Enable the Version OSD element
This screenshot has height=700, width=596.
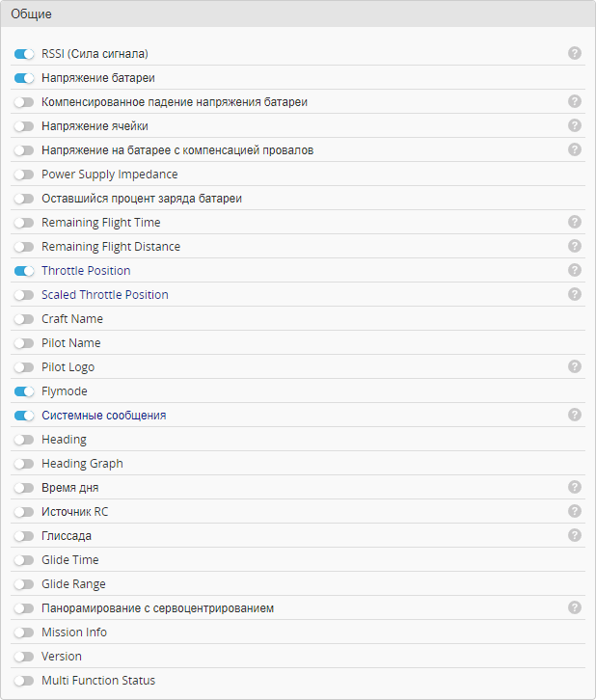(x=24, y=657)
